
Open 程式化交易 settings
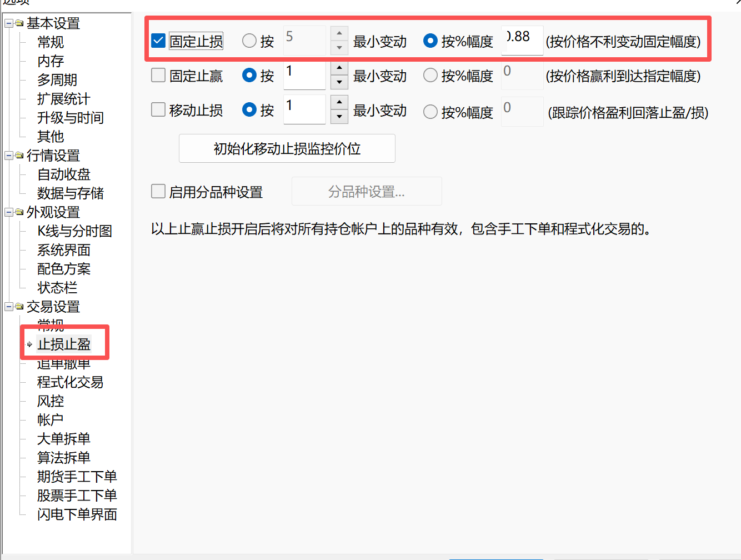(71, 382)
